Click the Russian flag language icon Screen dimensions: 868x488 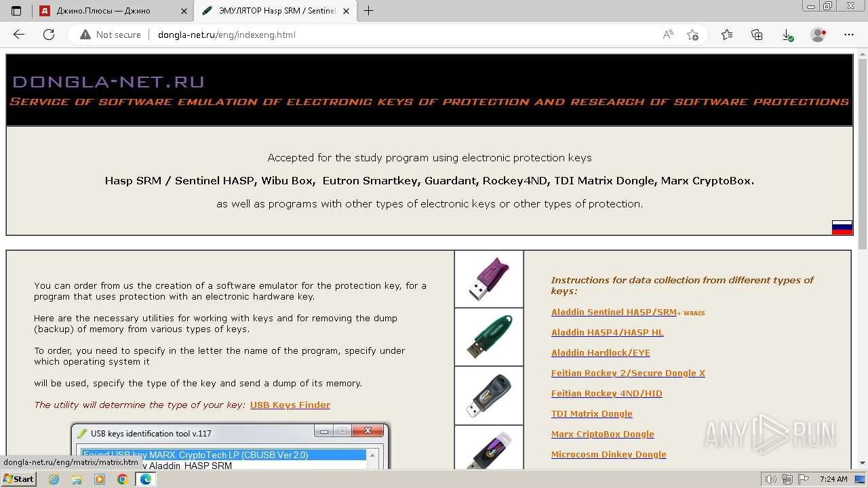click(x=842, y=228)
